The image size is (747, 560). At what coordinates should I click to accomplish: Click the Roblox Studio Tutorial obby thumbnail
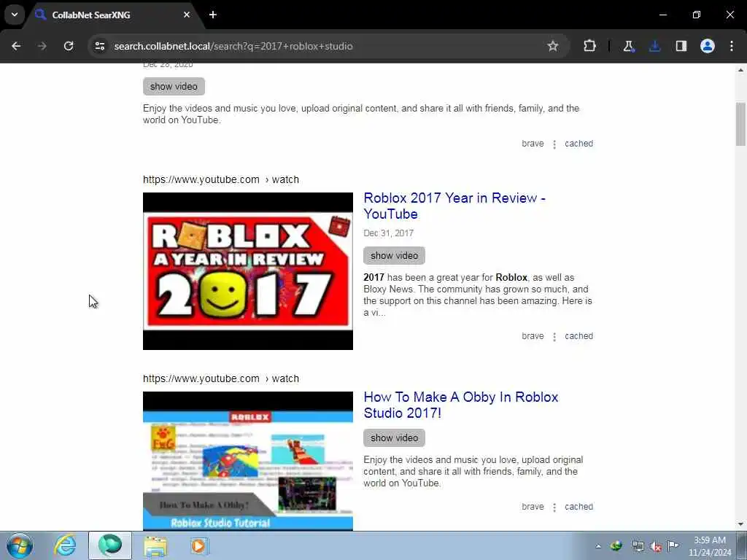(x=248, y=461)
